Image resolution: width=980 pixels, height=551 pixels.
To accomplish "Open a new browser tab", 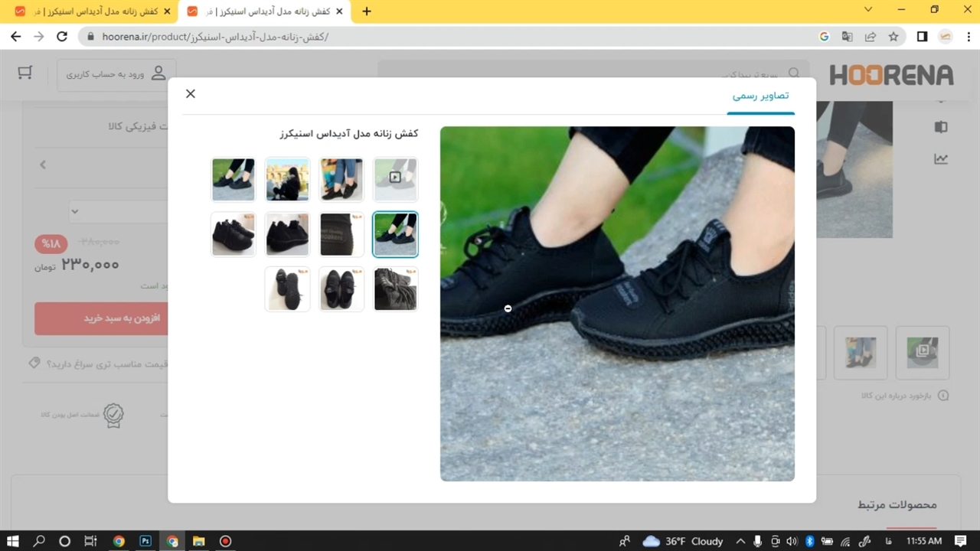I will click(367, 11).
